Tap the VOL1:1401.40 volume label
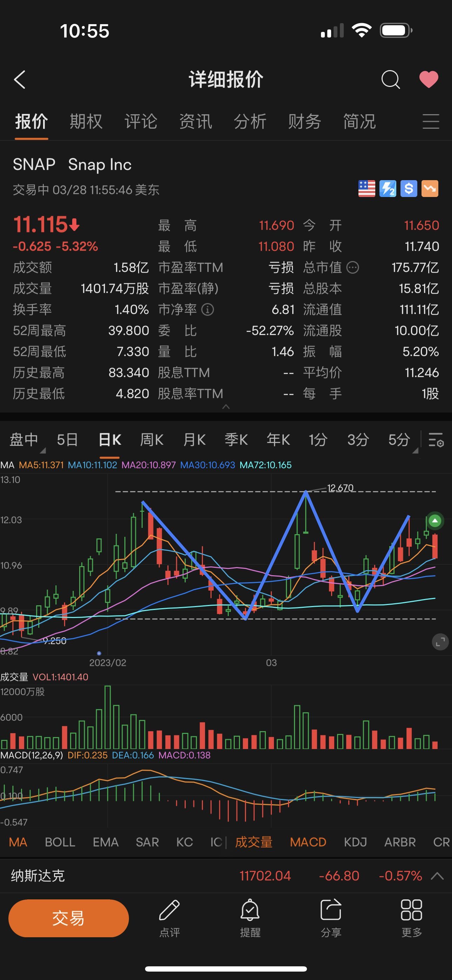Image resolution: width=452 pixels, height=980 pixels. click(61, 677)
